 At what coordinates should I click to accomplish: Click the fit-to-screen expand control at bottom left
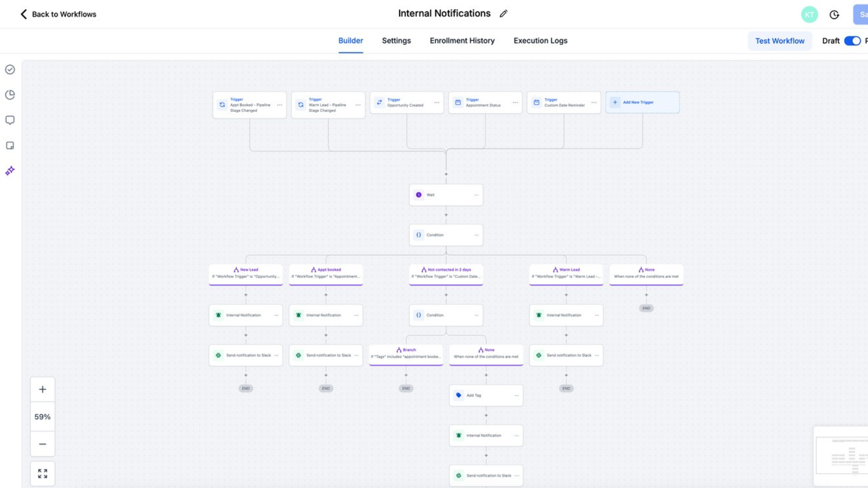click(x=42, y=474)
